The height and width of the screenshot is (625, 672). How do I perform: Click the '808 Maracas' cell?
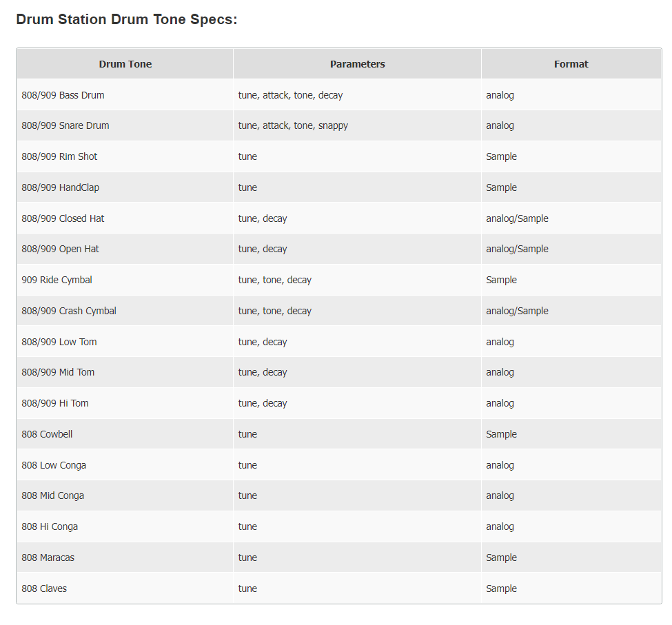tap(125, 557)
